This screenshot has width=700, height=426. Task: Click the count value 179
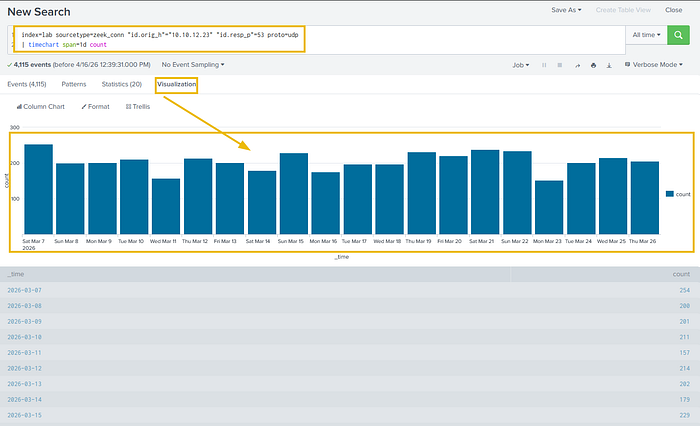[x=685, y=400]
